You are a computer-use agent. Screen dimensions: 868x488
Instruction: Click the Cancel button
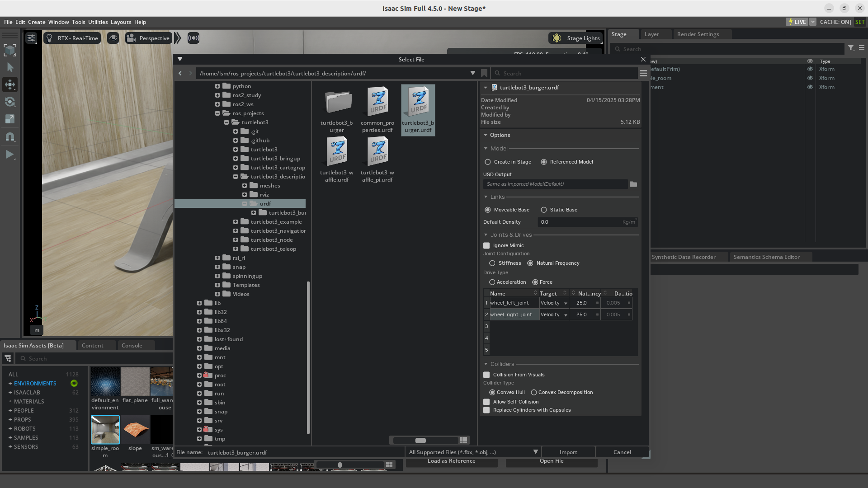point(622,452)
